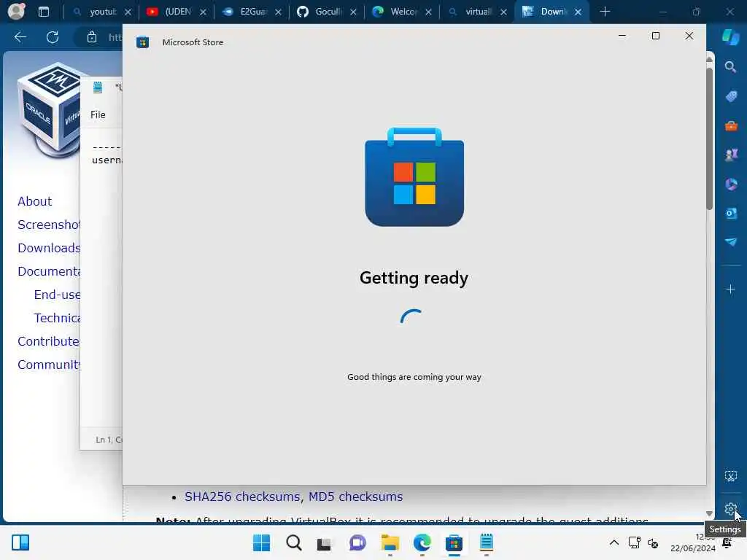
Task: Switch to the virtualbox search tab
Action: click(478, 12)
